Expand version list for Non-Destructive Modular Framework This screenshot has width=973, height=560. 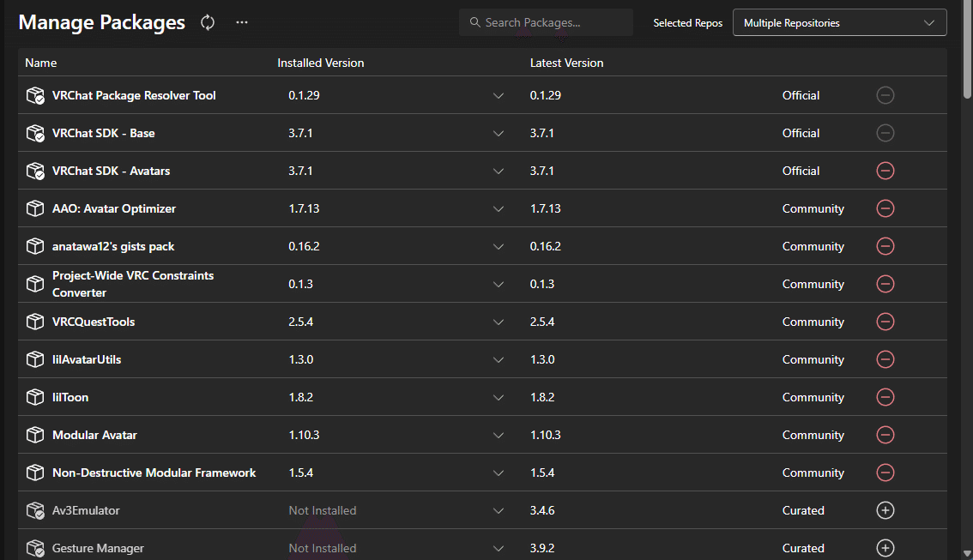[499, 473]
